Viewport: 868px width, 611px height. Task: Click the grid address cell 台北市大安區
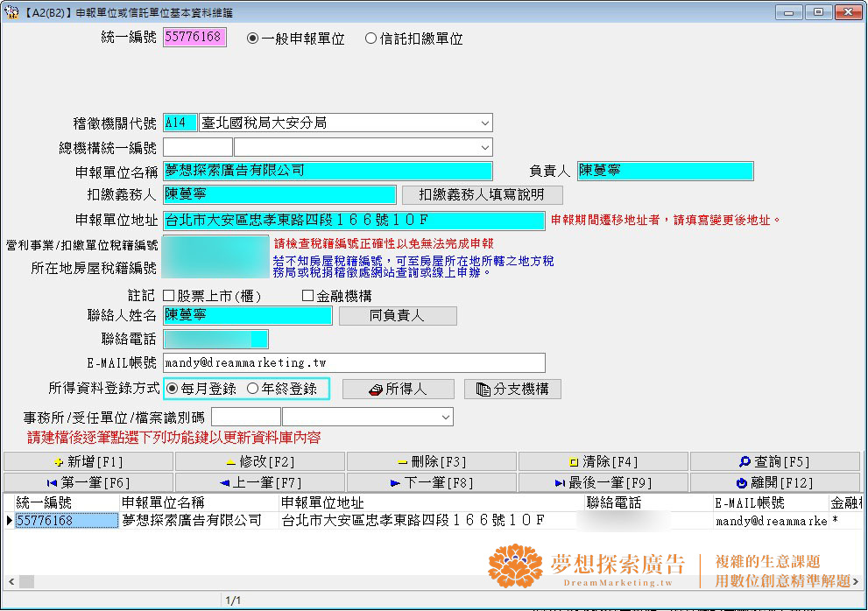(x=432, y=520)
